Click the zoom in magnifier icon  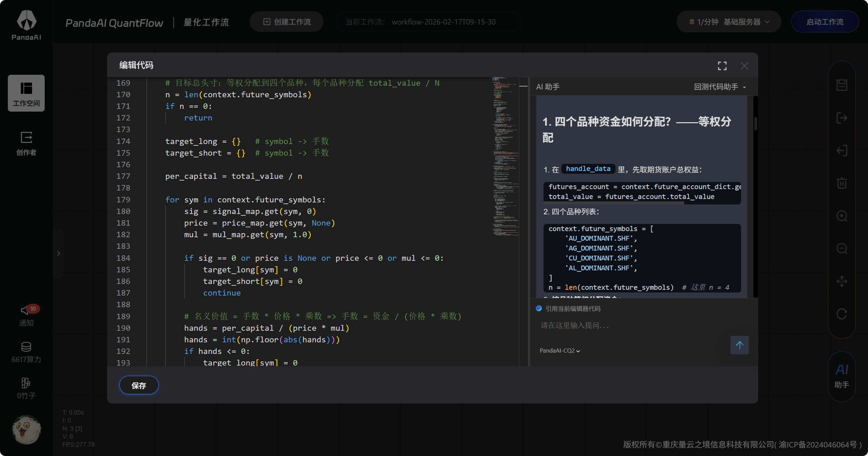(842, 216)
